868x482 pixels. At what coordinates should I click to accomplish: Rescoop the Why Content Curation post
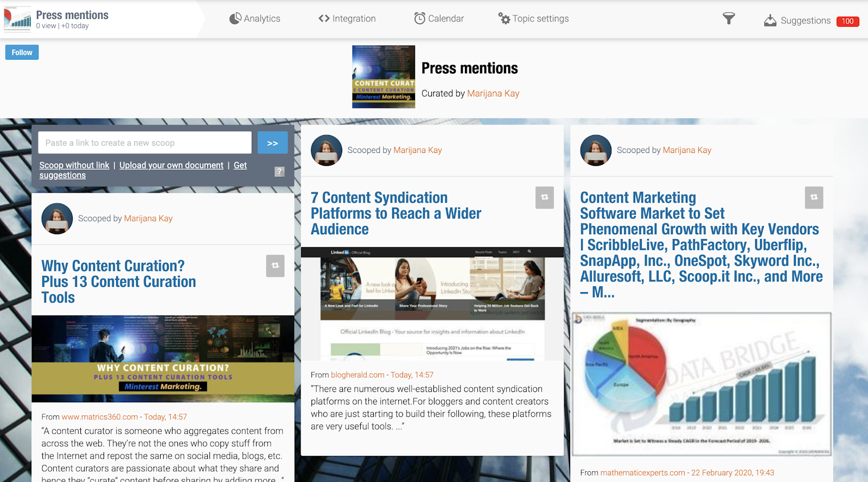[275, 266]
